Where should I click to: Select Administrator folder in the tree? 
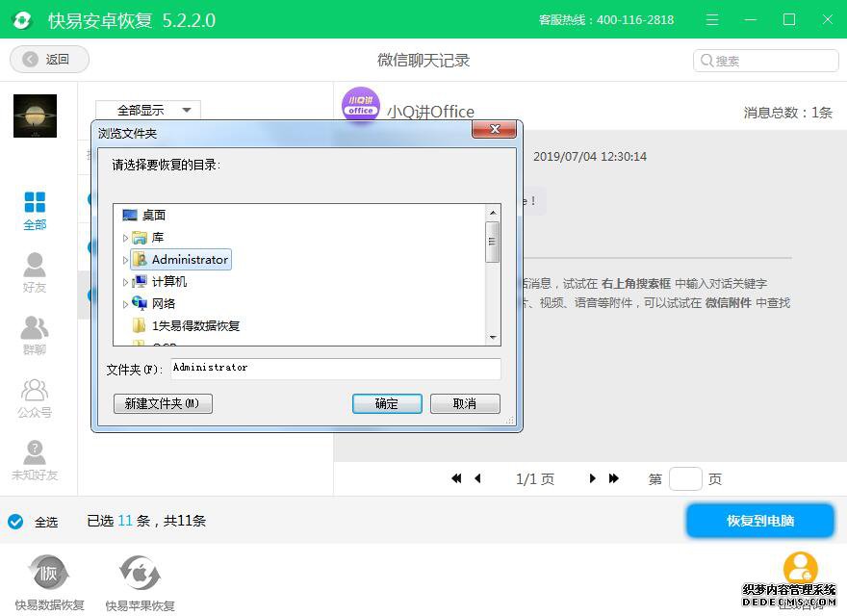181,259
